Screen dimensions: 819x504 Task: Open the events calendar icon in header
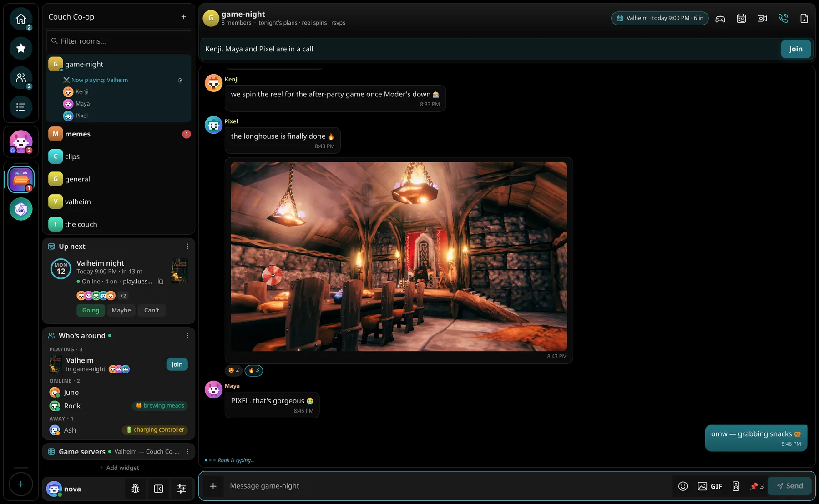741,19
